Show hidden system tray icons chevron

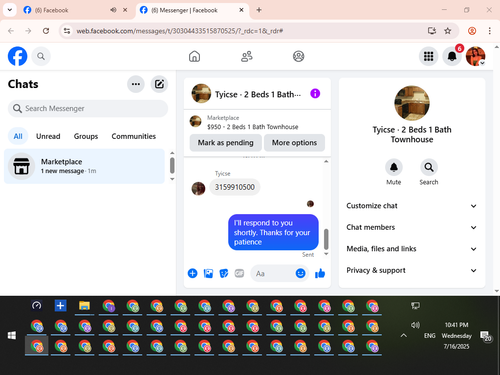click(x=403, y=336)
